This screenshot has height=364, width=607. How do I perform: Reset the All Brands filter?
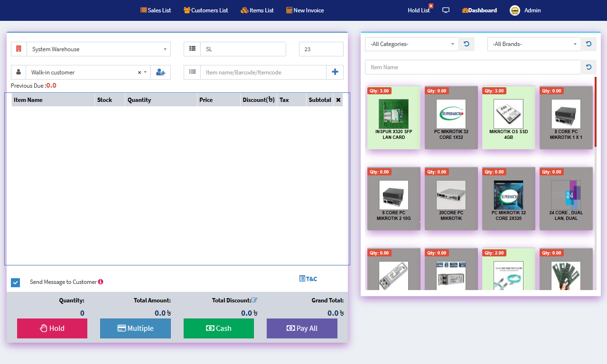[588, 44]
